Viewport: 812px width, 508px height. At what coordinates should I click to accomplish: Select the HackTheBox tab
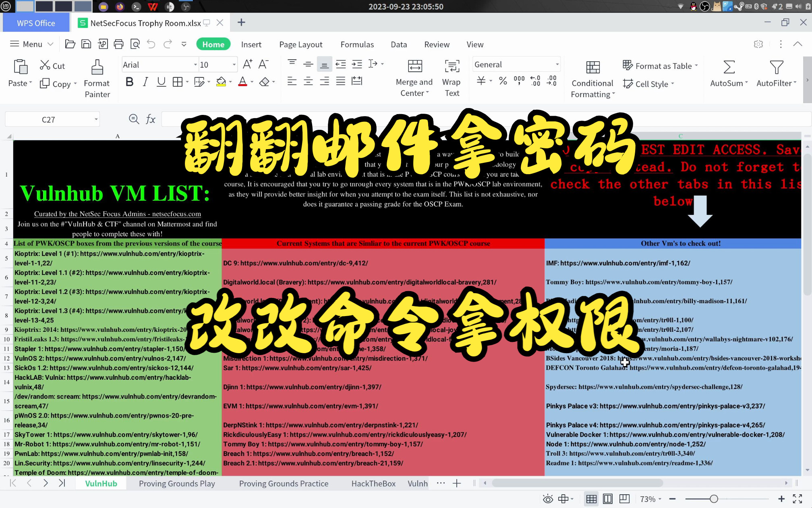click(x=373, y=483)
